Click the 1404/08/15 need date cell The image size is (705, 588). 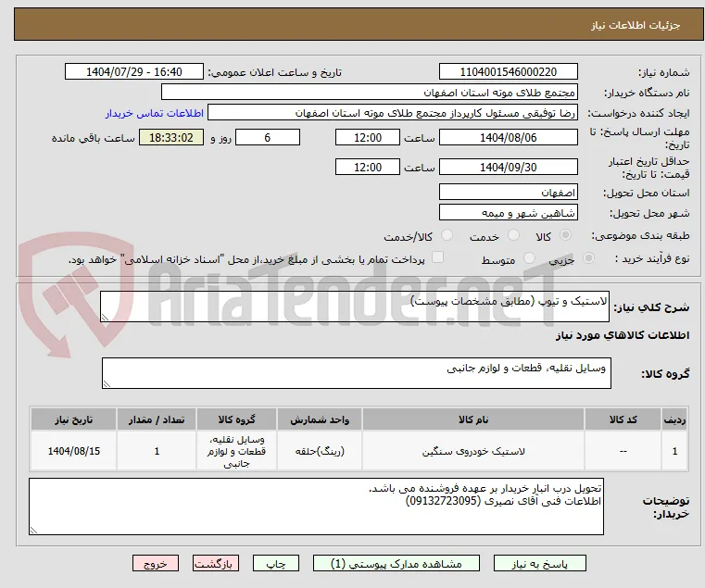pos(74,451)
